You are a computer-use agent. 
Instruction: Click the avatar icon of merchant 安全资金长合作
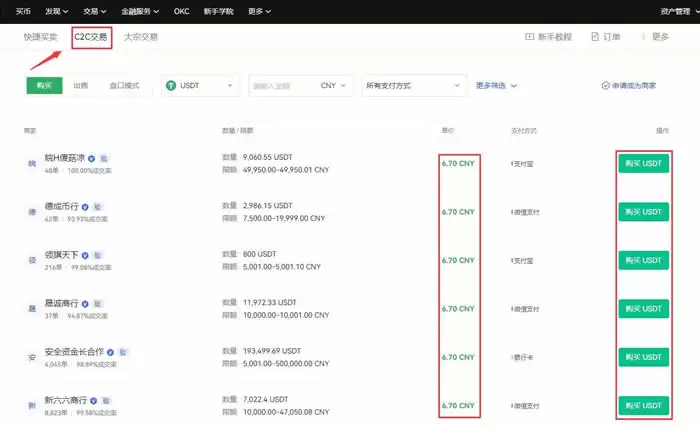[32, 357]
